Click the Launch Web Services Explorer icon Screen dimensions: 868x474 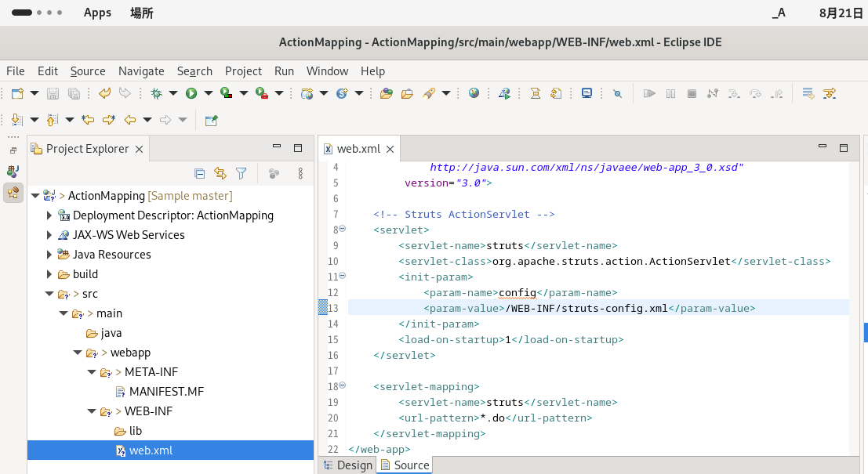click(x=504, y=93)
